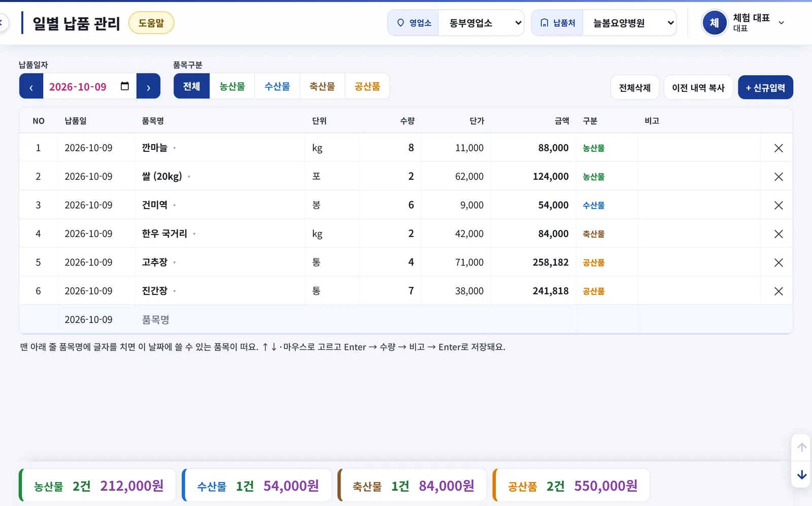Delete the 진간장 row
Screen dimensions: 812x506
point(778,291)
